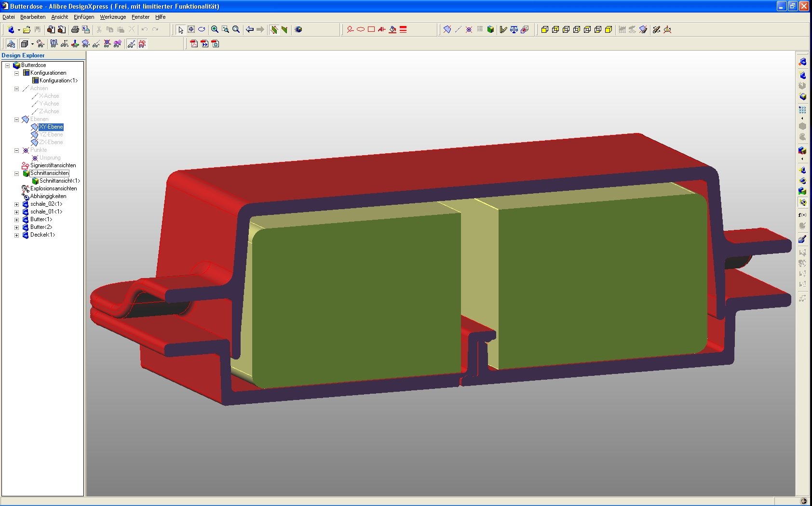812x506 pixels.
Task: Open the Einfügen menu
Action: pos(84,17)
